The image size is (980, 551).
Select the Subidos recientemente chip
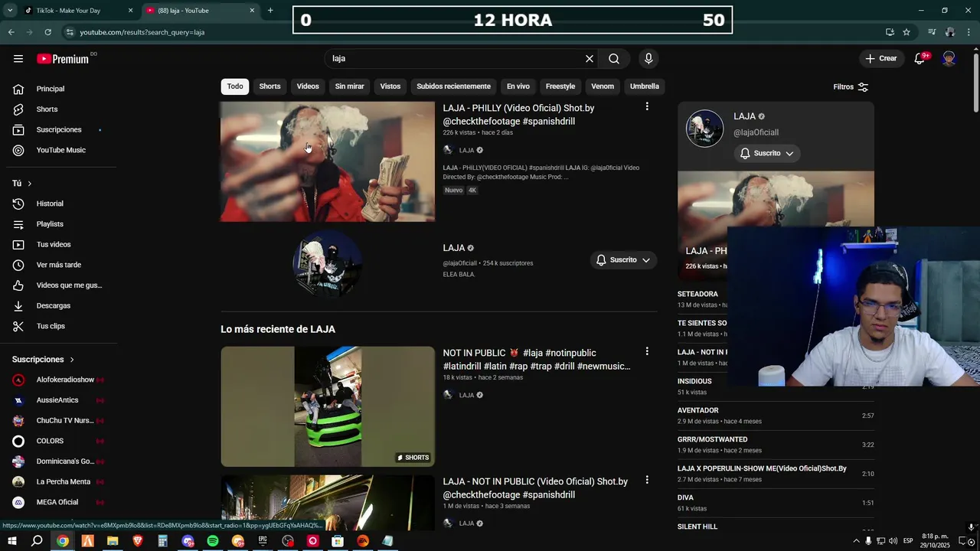pos(453,86)
